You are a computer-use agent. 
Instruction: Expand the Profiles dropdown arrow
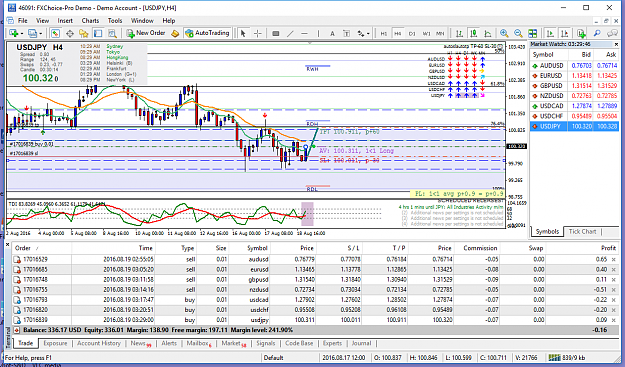click(40, 33)
